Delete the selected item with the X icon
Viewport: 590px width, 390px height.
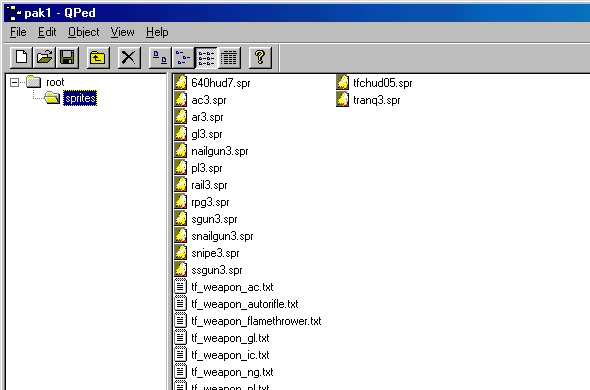point(129,58)
